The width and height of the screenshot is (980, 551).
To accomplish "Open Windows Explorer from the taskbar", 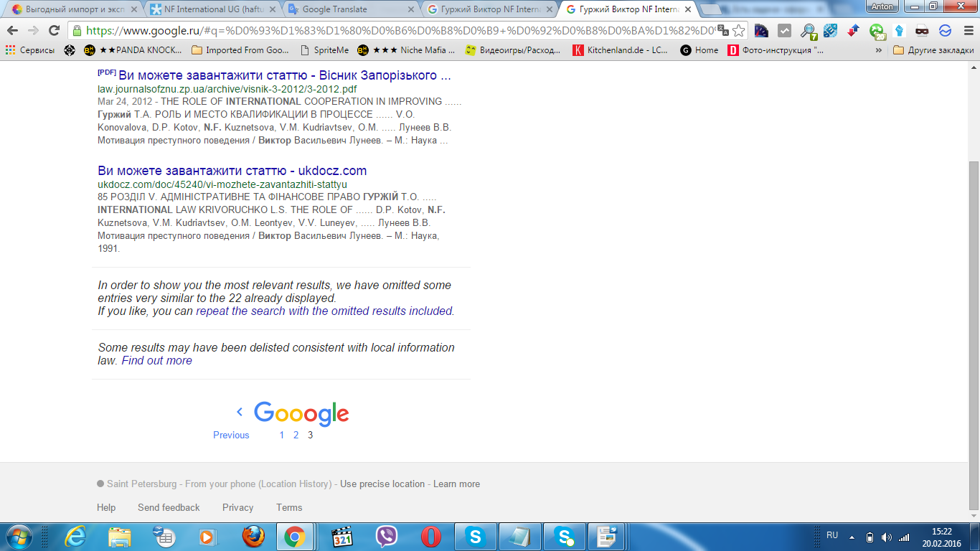I will 120,537.
